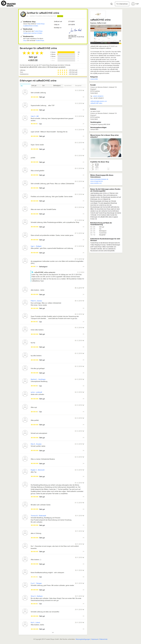Image resolution: width=141 pixels, height=644 pixels.
Task: Open the 'Impressum' footer link
Action: 95,639
